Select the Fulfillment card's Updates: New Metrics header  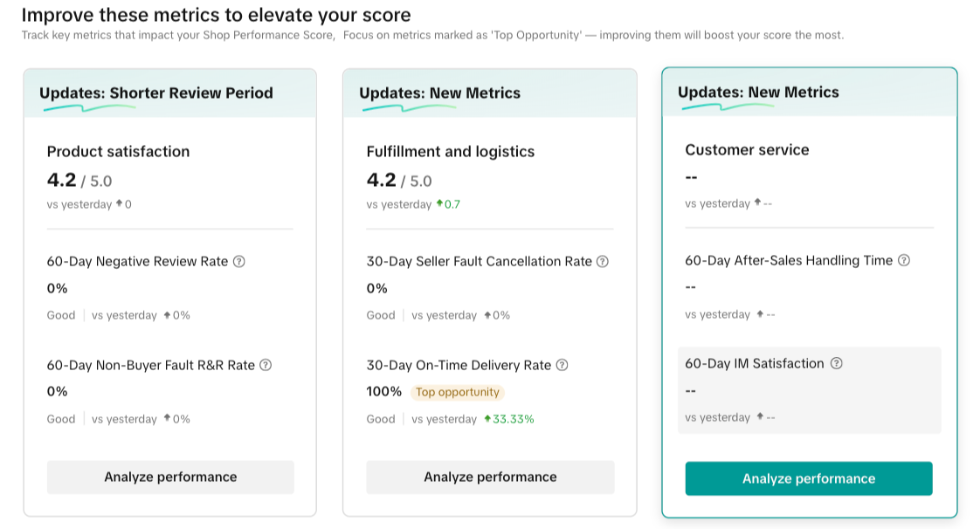point(439,93)
